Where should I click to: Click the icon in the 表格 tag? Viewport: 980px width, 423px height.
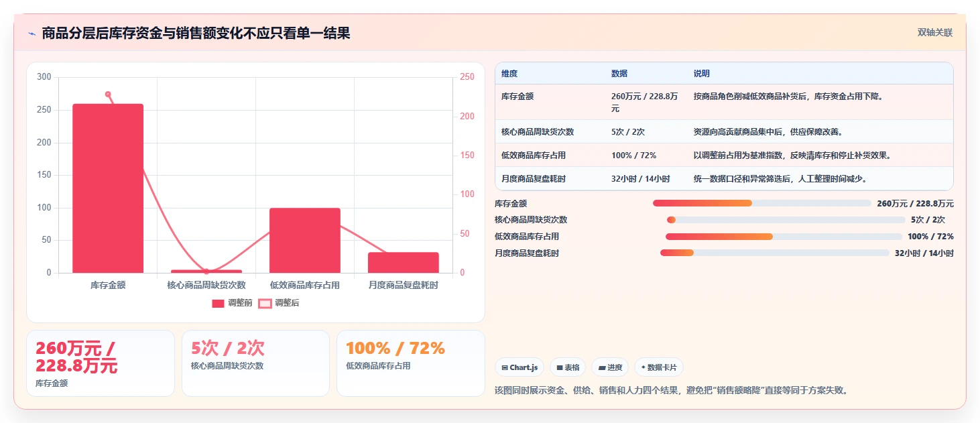point(560,368)
